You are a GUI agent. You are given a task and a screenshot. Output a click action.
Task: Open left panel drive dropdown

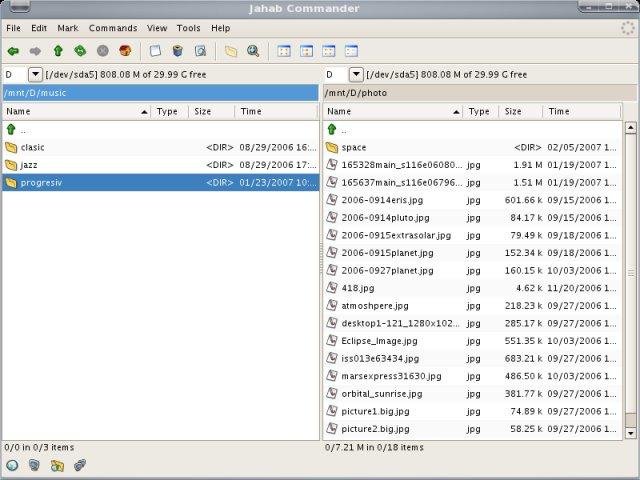click(35, 75)
